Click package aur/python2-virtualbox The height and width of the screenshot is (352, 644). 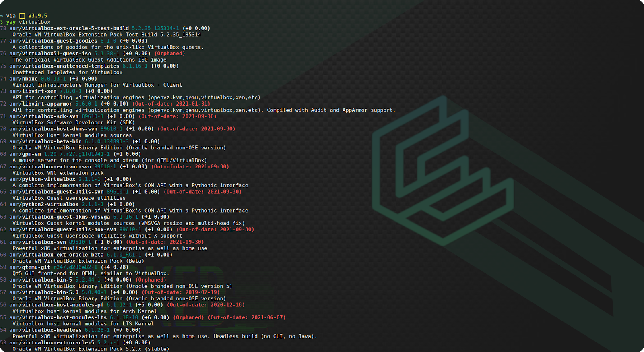coord(44,204)
